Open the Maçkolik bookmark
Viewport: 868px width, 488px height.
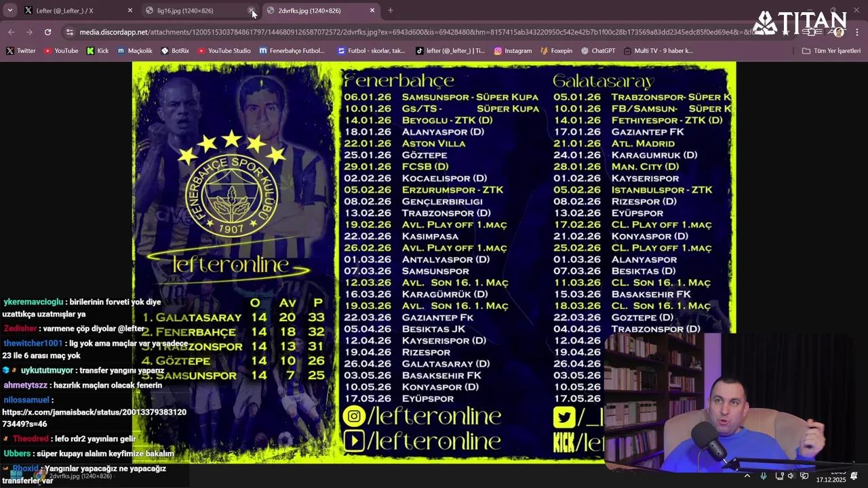click(134, 51)
